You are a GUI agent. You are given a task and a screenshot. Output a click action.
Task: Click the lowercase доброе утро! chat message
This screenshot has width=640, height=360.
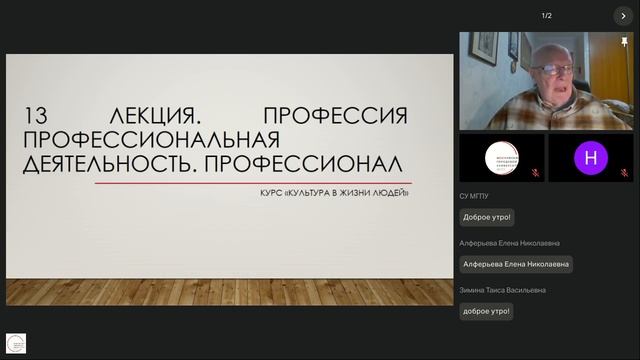click(x=486, y=311)
